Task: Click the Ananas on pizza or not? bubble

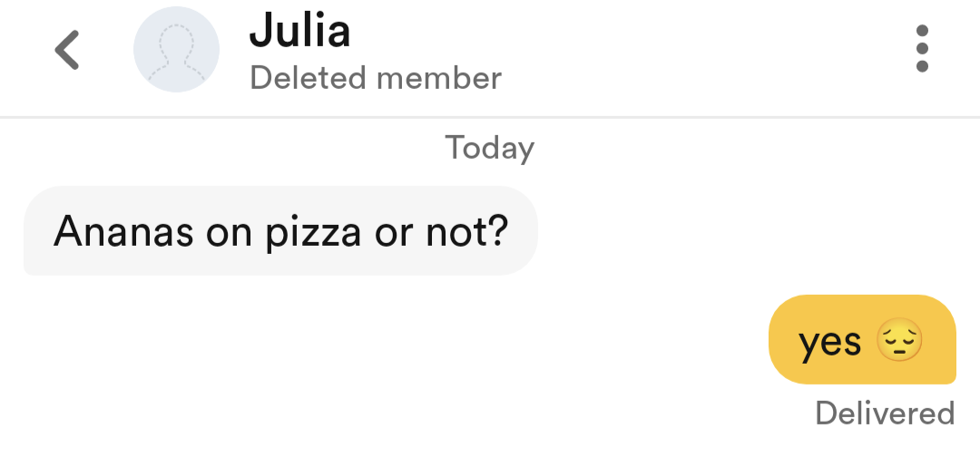Action: 280,230
